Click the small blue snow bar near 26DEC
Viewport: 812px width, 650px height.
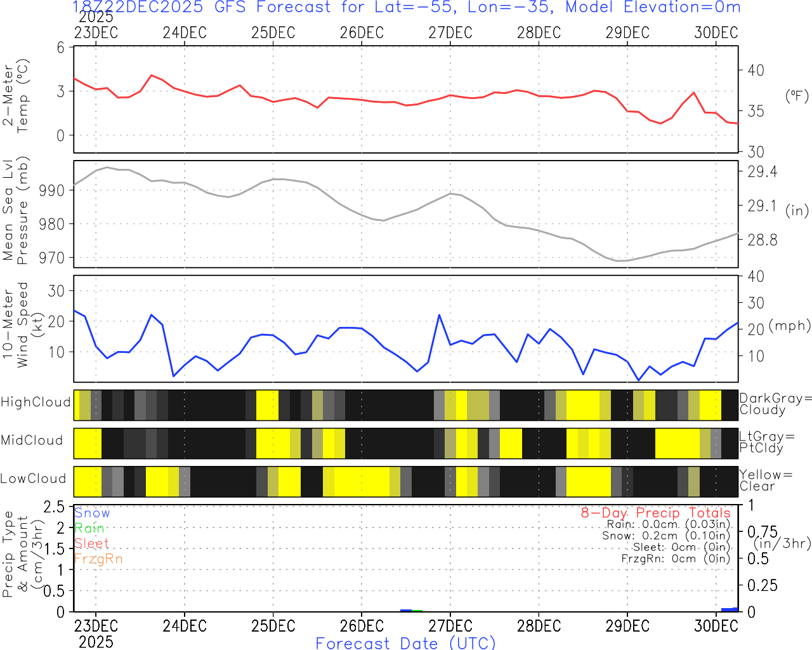406,611
